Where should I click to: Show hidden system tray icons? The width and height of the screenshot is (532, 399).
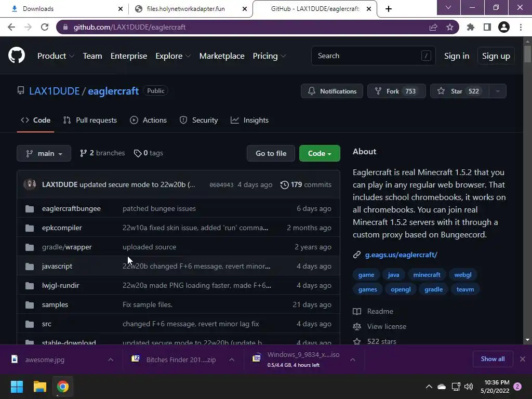pyautogui.click(x=429, y=387)
